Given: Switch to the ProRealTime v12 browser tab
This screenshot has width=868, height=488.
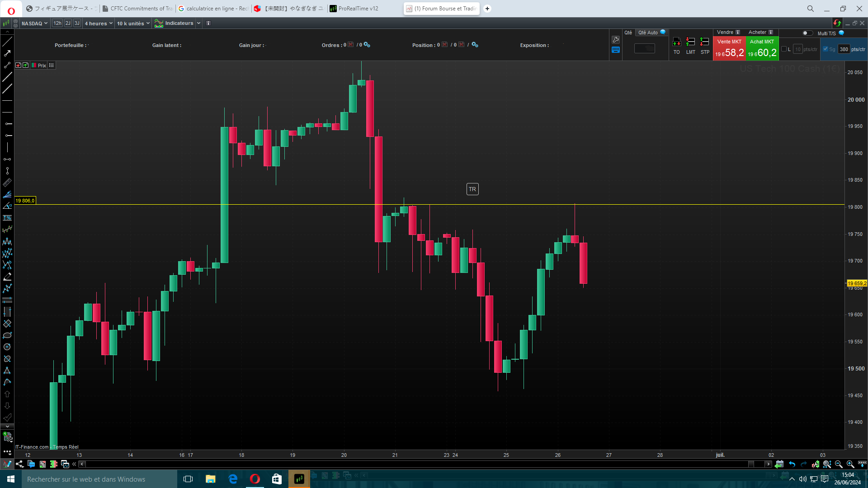Looking at the screenshot, I should pos(358,9).
